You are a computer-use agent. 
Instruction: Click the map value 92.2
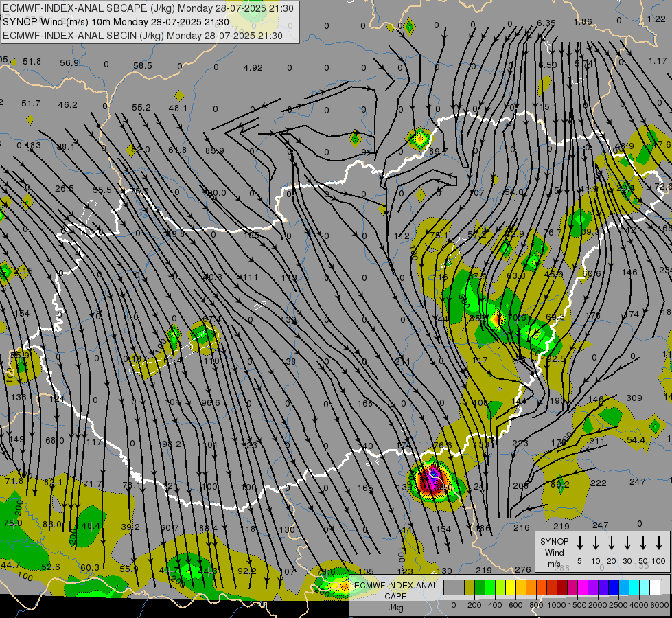coord(247,571)
